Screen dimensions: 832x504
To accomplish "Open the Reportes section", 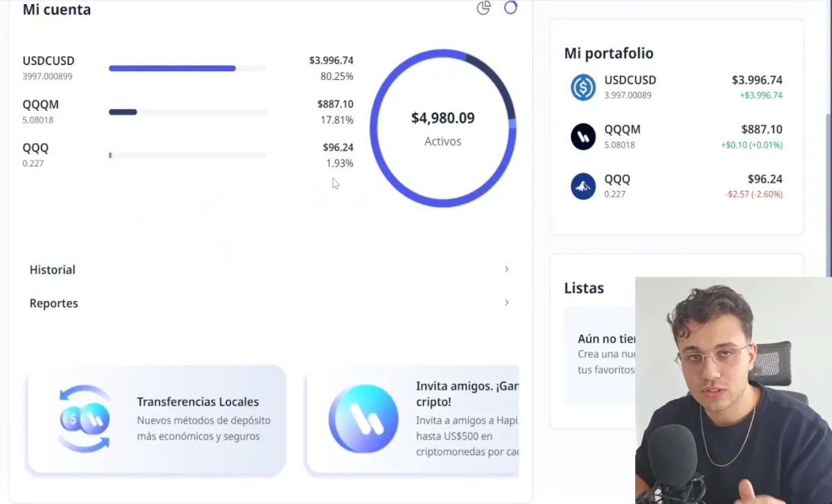I will pyautogui.click(x=270, y=303).
